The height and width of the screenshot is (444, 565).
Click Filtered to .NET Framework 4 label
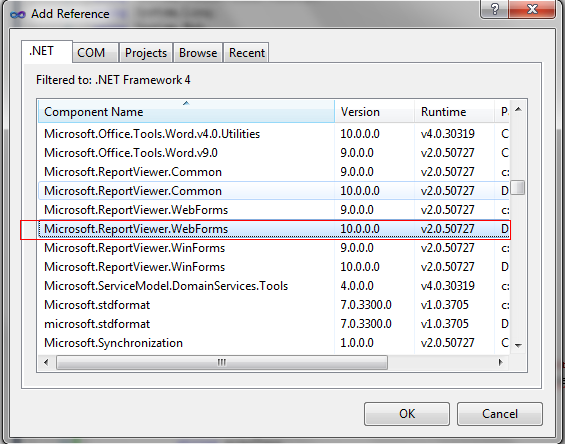(113, 80)
